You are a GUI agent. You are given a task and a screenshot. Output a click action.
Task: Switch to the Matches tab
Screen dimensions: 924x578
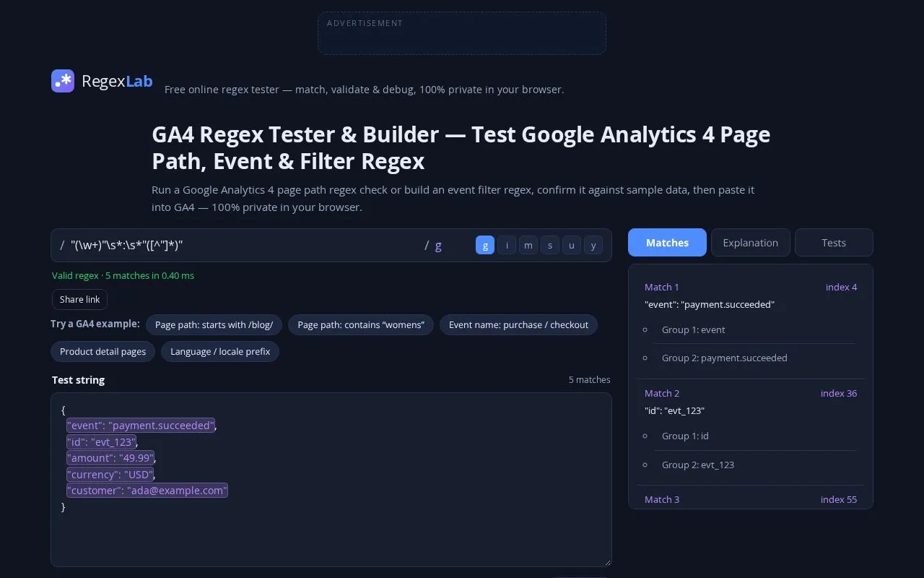coord(667,243)
